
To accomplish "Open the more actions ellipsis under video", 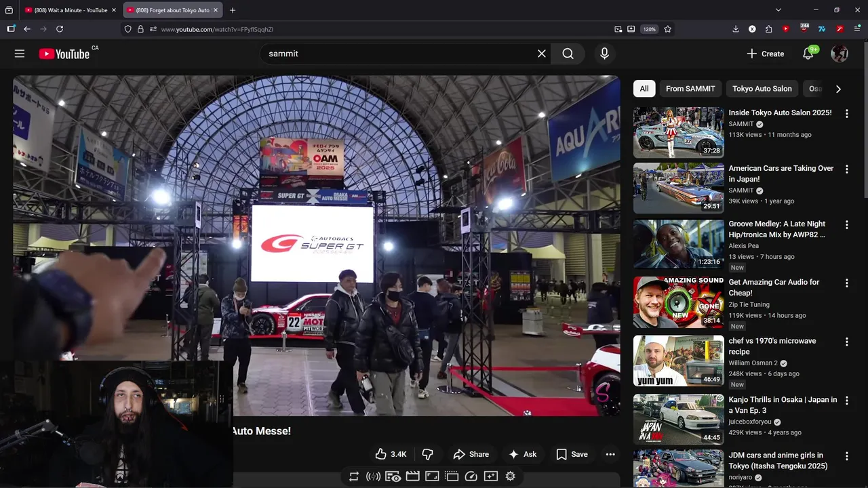I will click(x=610, y=454).
